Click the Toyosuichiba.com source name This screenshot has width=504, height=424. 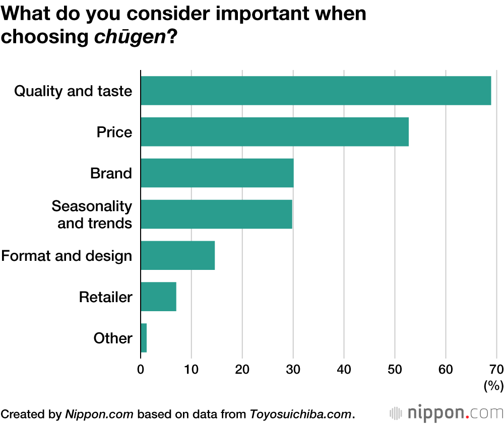302,414
